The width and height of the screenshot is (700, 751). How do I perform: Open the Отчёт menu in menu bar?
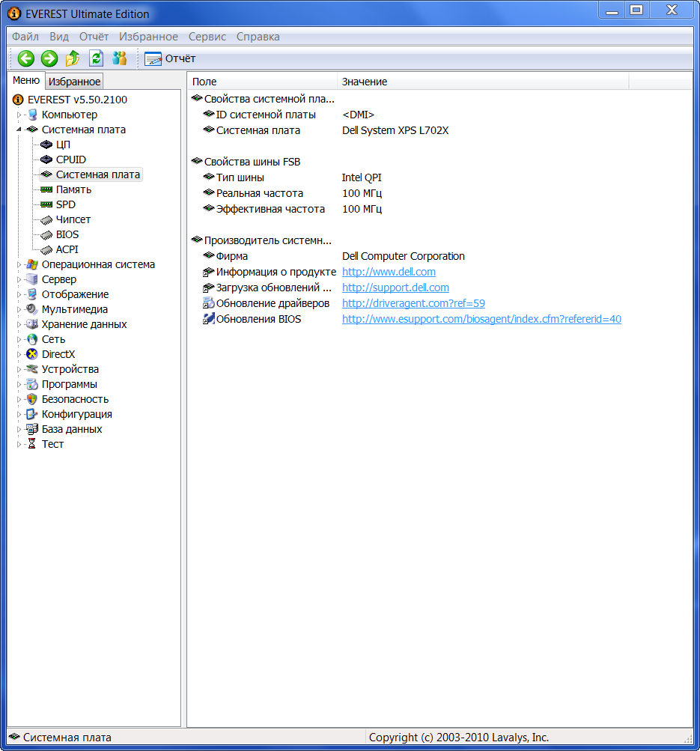(x=94, y=37)
